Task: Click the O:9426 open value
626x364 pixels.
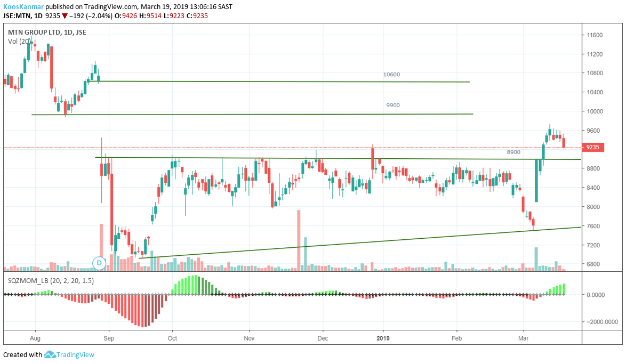Action: pyautogui.click(x=126, y=16)
